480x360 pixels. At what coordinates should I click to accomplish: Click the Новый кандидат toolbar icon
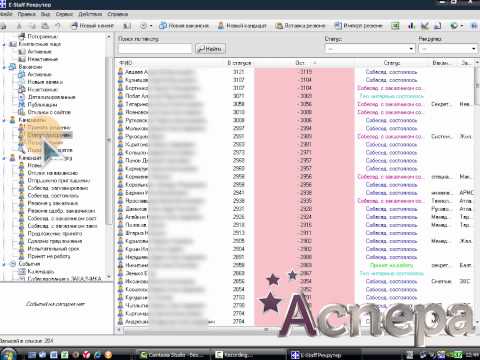[x=221, y=26]
